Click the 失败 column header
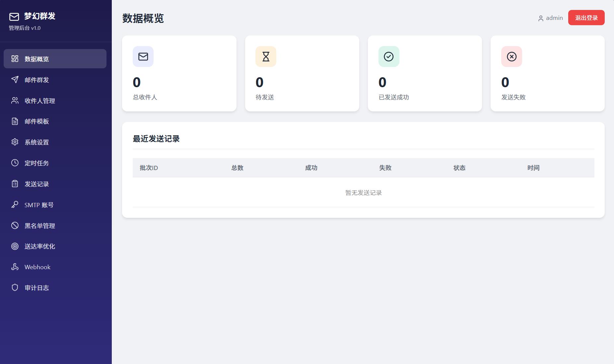 [x=385, y=168]
